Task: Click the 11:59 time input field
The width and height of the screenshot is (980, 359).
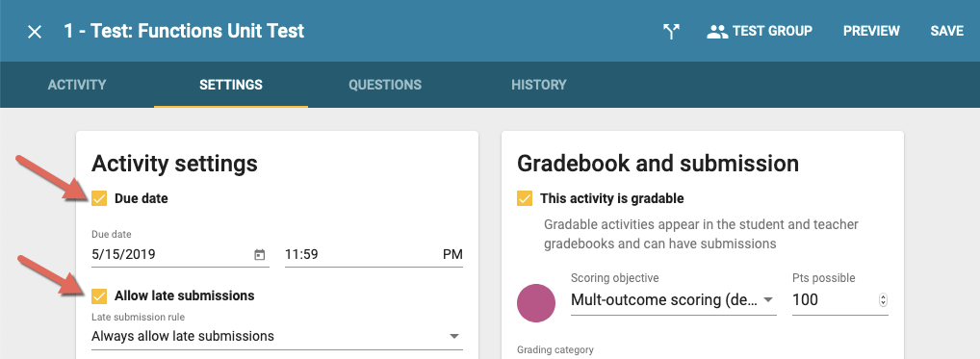Action: click(x=374, y=255)
